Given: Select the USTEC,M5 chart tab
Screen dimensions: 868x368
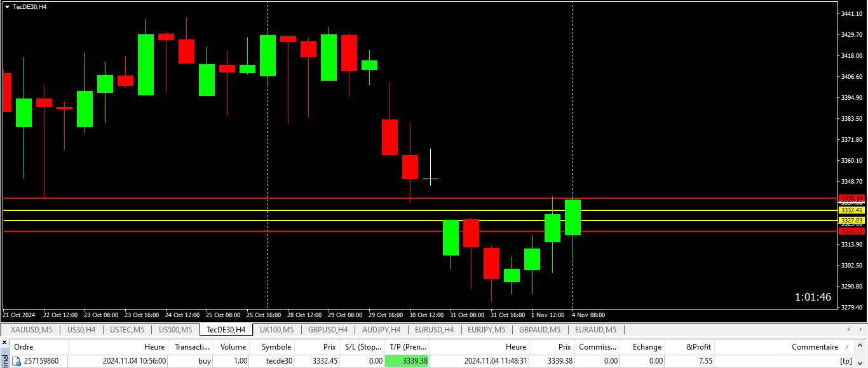Looking at the screenshot, I should [127, 330].
